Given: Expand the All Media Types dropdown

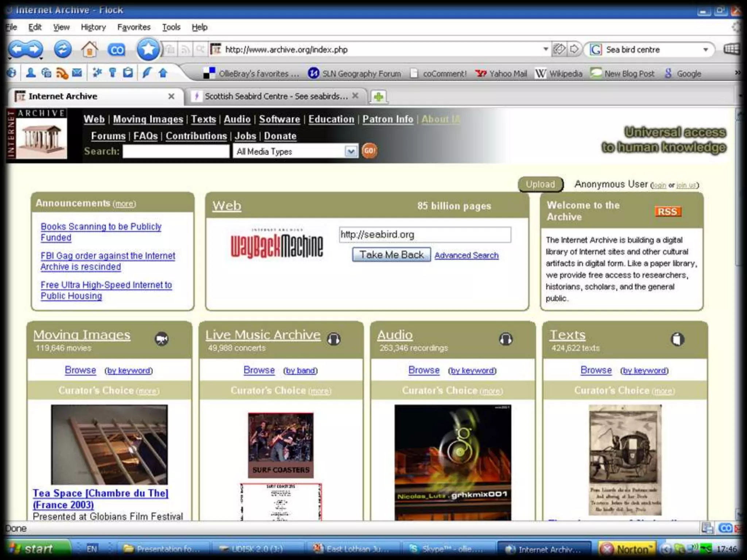Looking at the screenshot, I should point(351,151).
